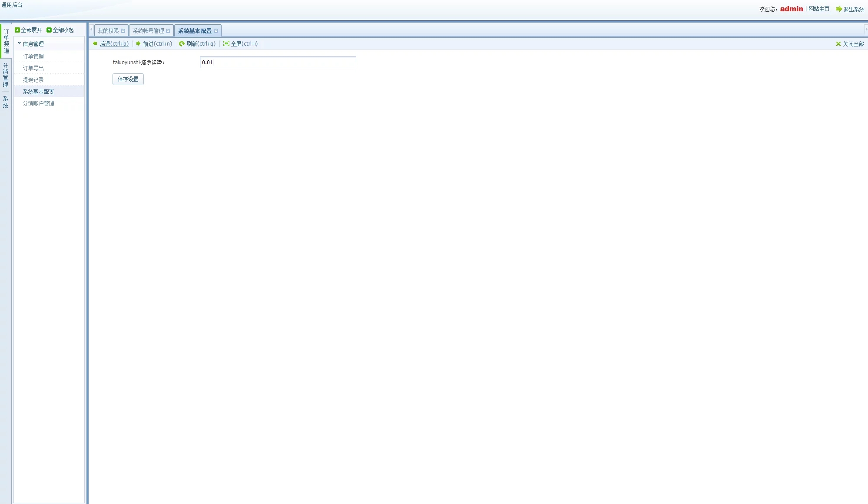Close the 系统基本配置 tab
Screen dimensions: 868x504
tap(216, 31)
